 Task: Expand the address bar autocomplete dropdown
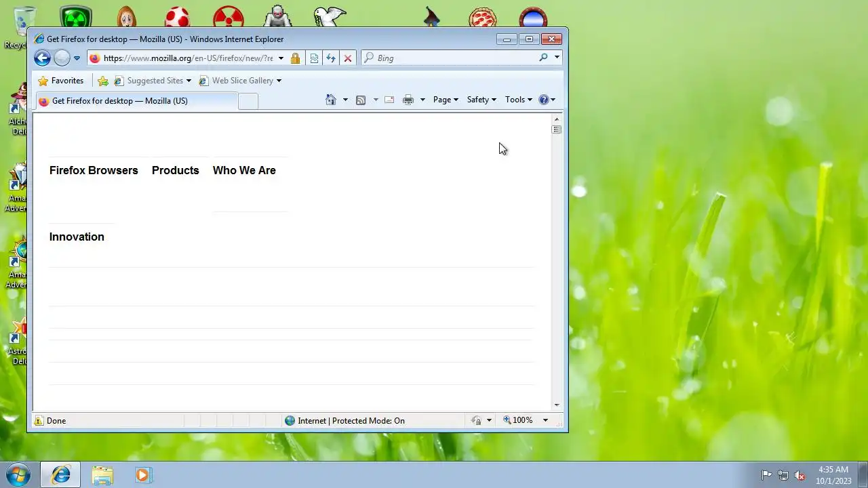281,58
